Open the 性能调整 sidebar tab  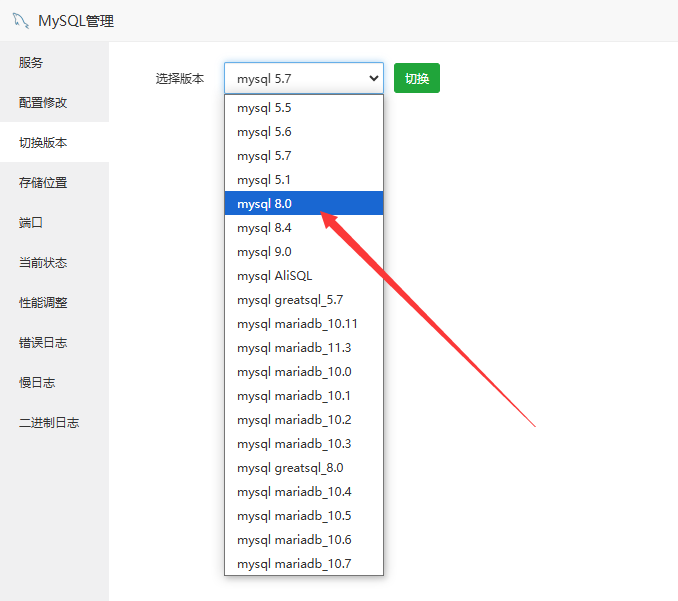coord(54,302)
